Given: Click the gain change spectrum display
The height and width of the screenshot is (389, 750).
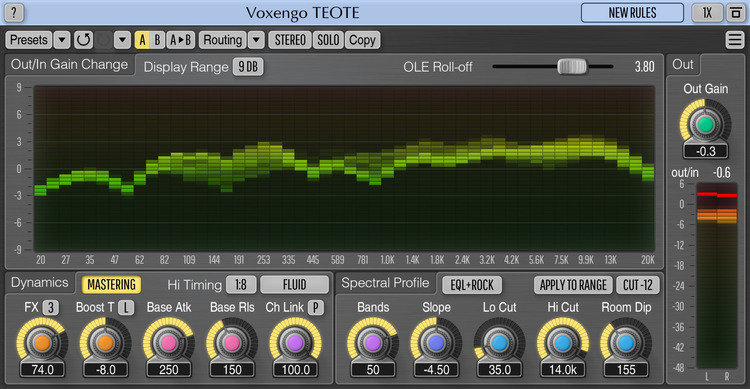Looking at the screenshot, I should 344,168.
